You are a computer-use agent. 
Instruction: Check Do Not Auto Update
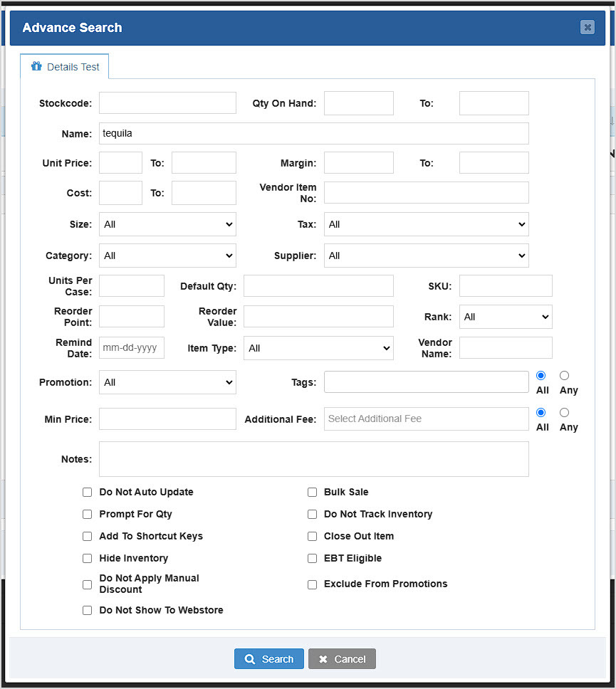87,492
